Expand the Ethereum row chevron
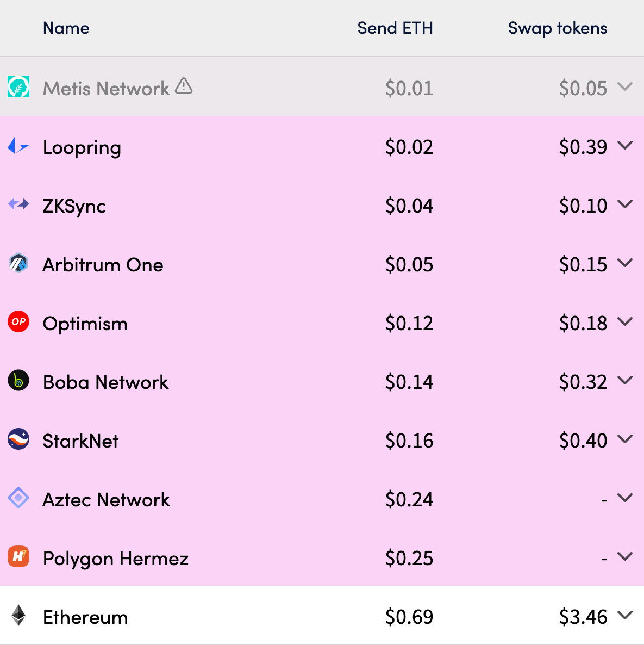 coord(626,615)
